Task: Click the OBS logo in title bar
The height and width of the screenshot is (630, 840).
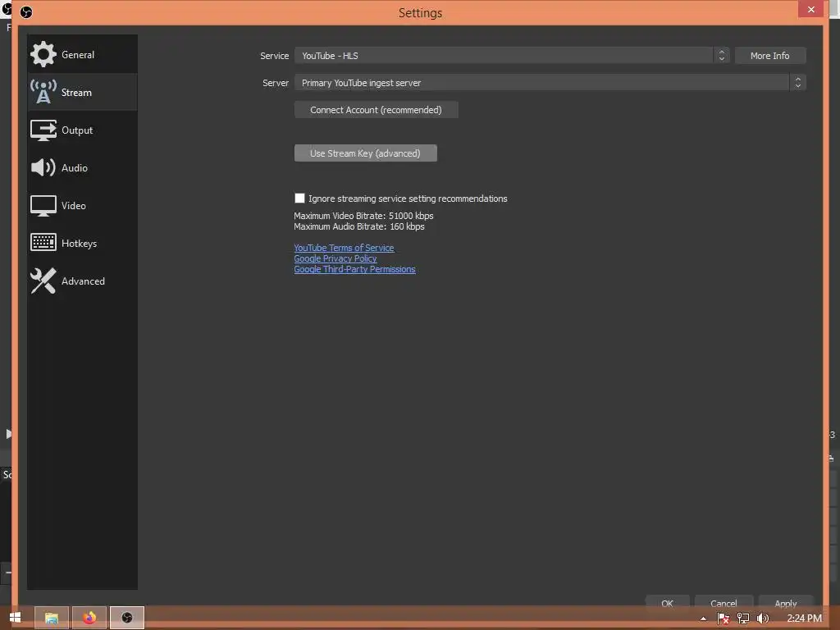Action: (x=25, y=11)
